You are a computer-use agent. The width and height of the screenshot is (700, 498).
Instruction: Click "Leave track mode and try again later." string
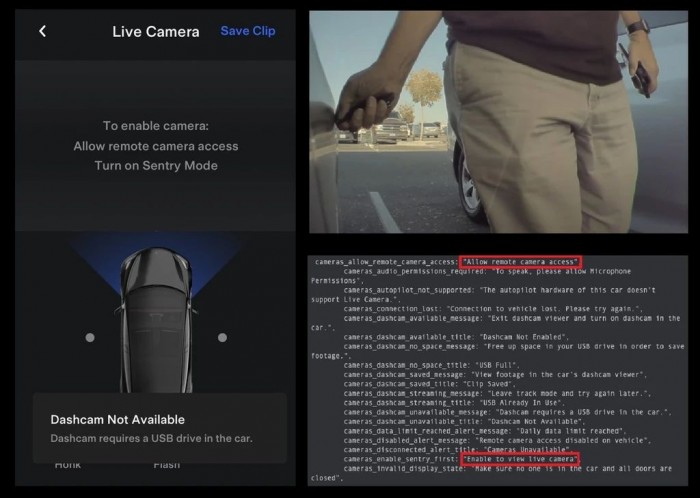[570, 393]
